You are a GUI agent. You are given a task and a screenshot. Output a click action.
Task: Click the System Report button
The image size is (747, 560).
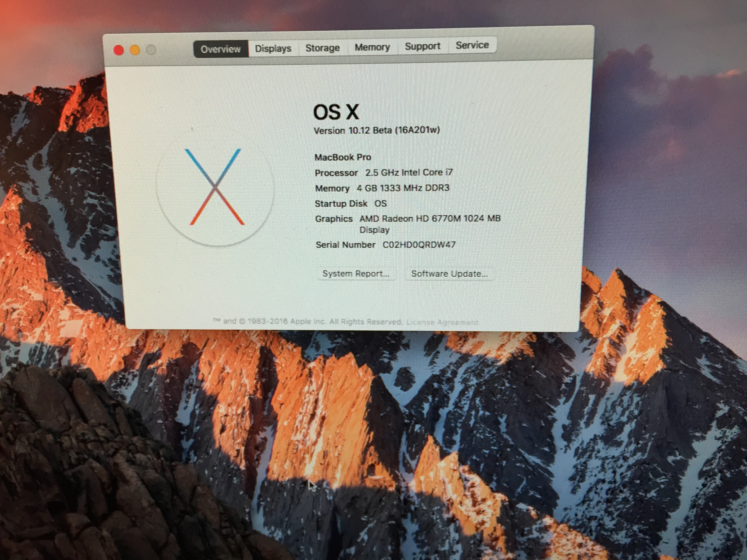pos(356,273)
